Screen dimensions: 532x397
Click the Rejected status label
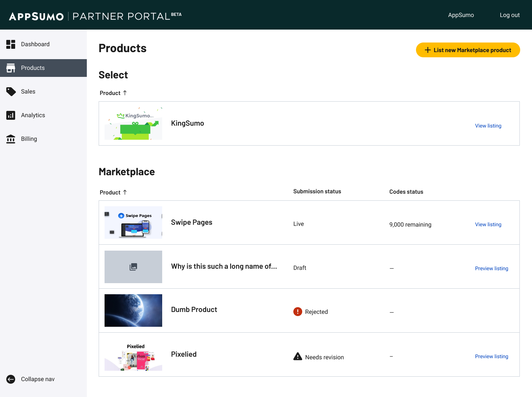point(317,312)
